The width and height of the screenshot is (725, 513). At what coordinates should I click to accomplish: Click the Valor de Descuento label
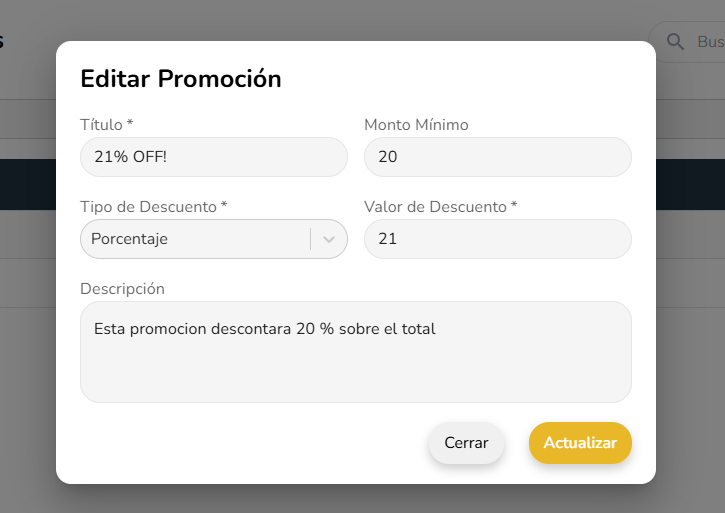(440, 207)
